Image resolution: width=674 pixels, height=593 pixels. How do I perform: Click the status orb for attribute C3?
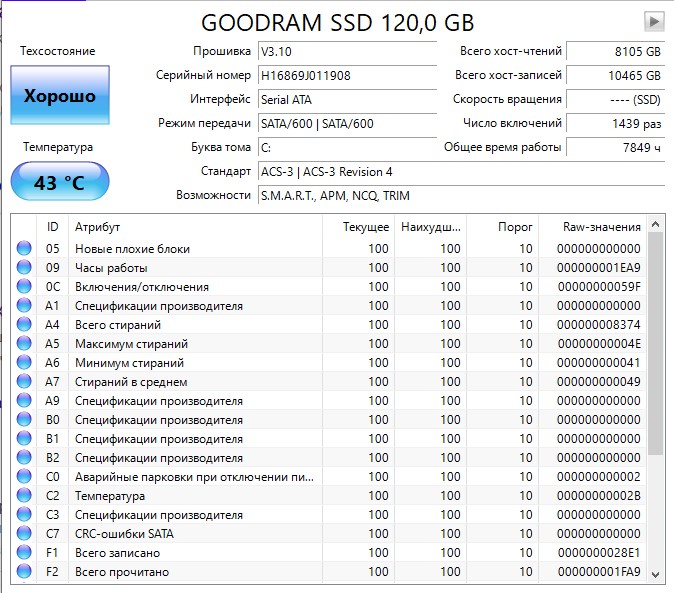tap(24, 514)
